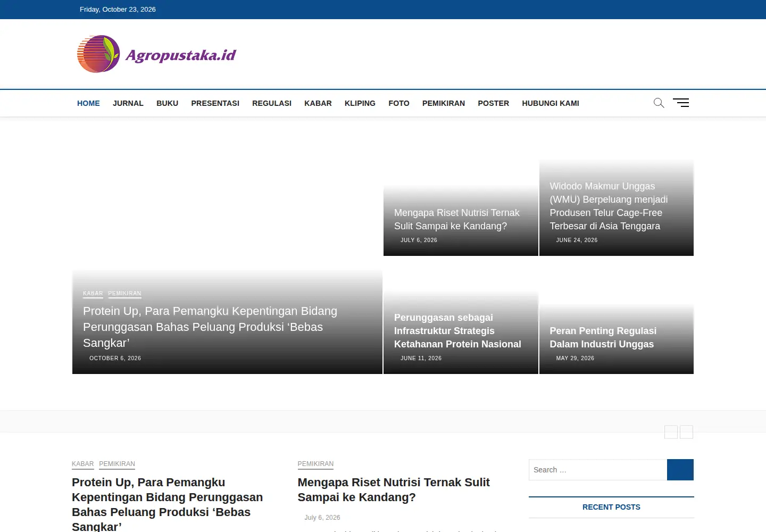Click 'JUNE 11, 2026' date on slide
The image size is (766, 532).
(421, 359)
